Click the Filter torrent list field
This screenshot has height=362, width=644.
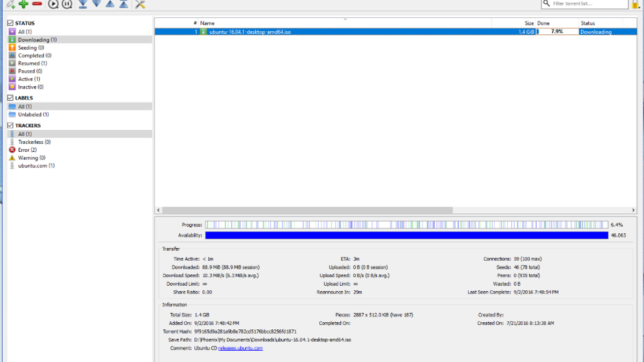[584, 4]
